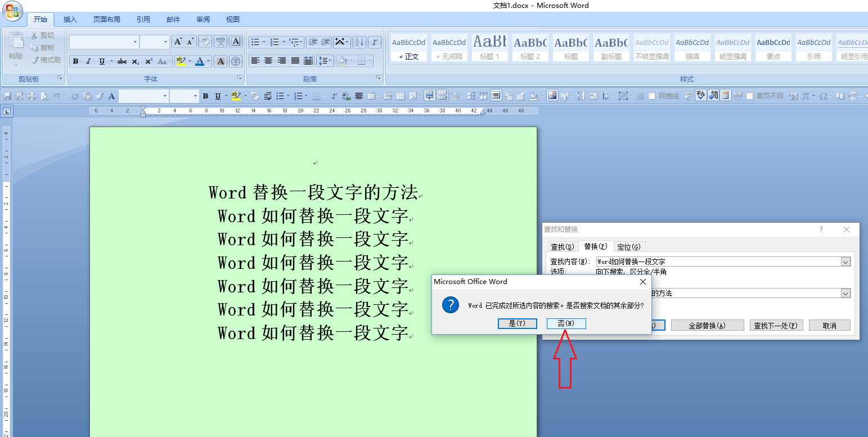Apply the Heading 1 (标题 1) style
This screenshot has height=437, width=868.
[489, 47]
